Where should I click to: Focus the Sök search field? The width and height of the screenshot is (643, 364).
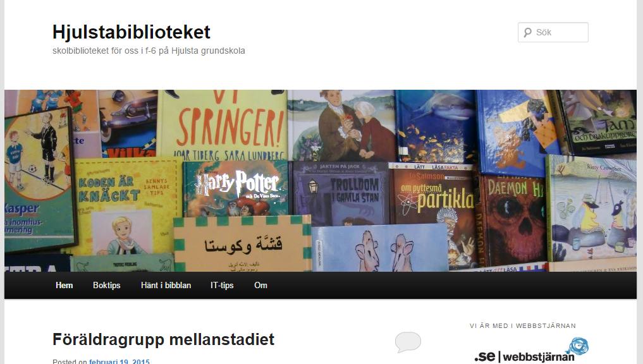553,32
